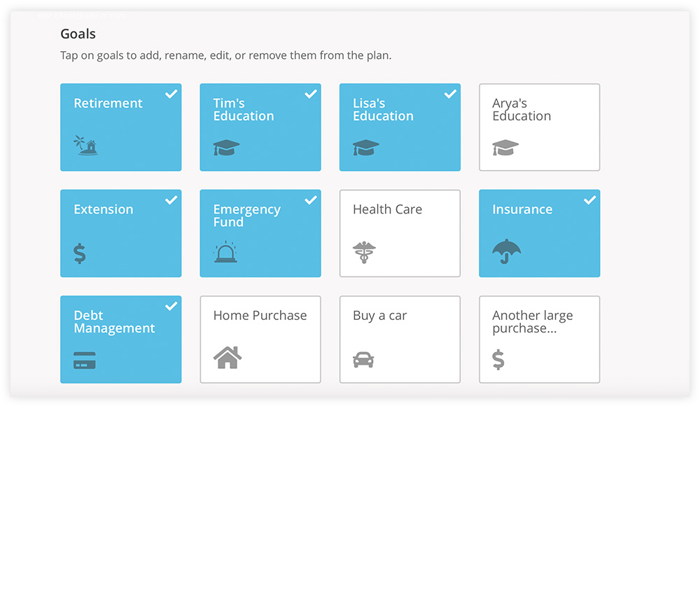Screen dimensions: 700x595
Task: Uncheck the Insurance goal checkmark
Action: [589, 200]
